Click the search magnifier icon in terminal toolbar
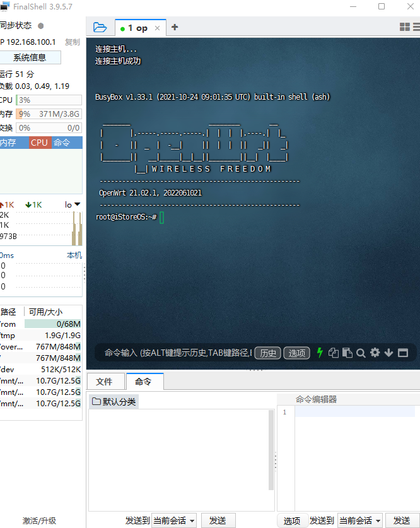The width and height of the screenshot is (420, 528). pos(361,353)
